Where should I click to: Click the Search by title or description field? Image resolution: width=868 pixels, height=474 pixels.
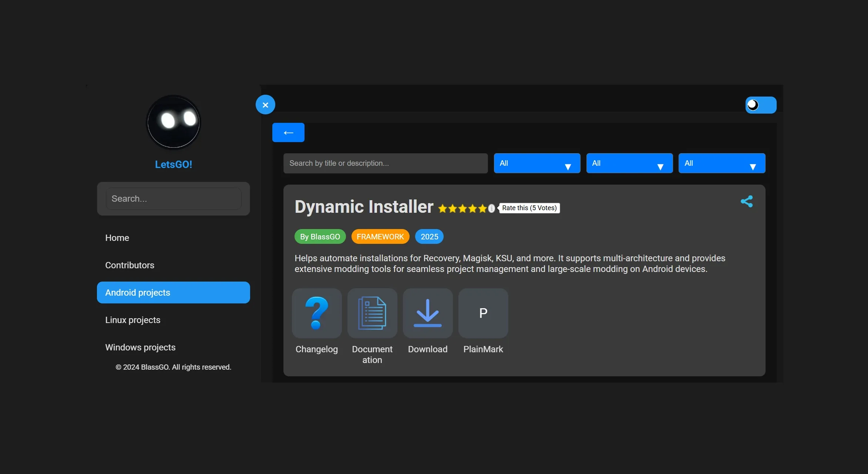tap(385, 163)
